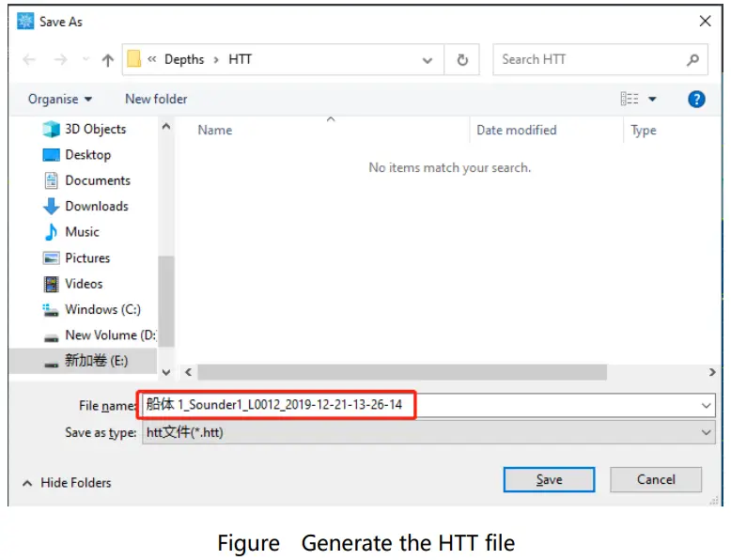Open Windows (C:) drive
Viewport: 731px width, 560px height.
[x=102, y=309]
